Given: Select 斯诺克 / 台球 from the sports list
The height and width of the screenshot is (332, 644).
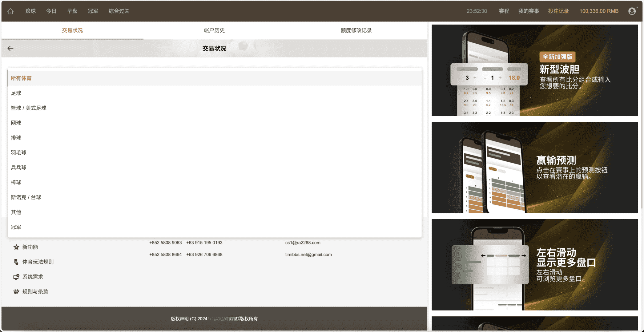Looking at the screenshot, I should tap(26, 197).
